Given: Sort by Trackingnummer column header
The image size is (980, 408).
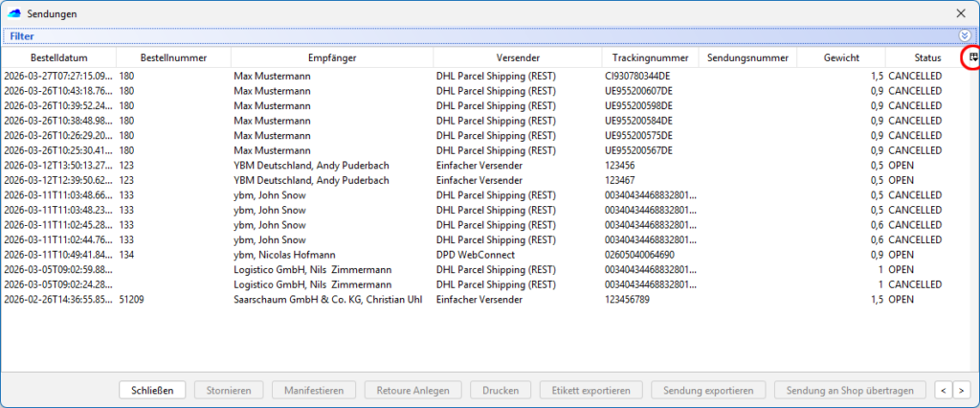Looking at the screenshot, I should point(650,58).
